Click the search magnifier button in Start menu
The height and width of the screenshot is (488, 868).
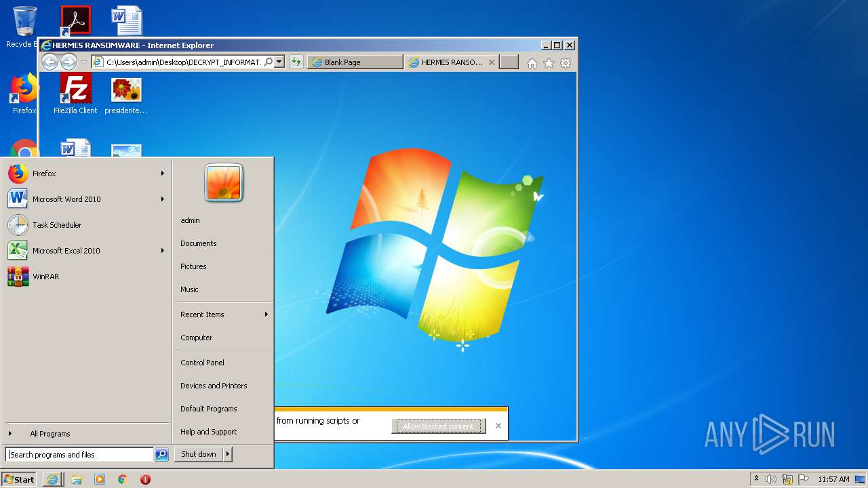point(161,455)
